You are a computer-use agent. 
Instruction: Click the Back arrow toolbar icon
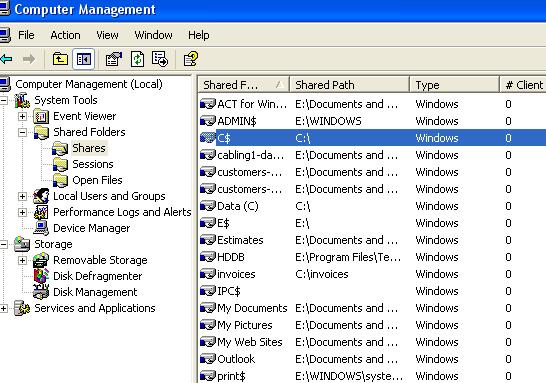[x=6, y=59]
